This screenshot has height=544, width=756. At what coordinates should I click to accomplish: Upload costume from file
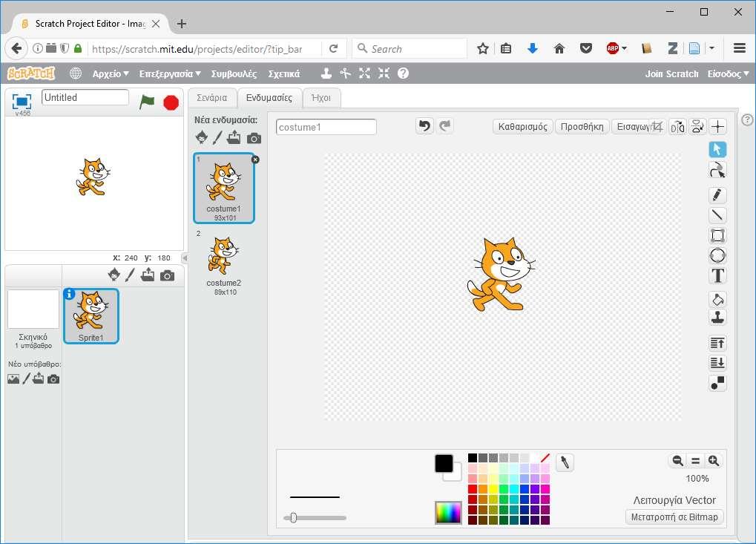click(234, 138)
